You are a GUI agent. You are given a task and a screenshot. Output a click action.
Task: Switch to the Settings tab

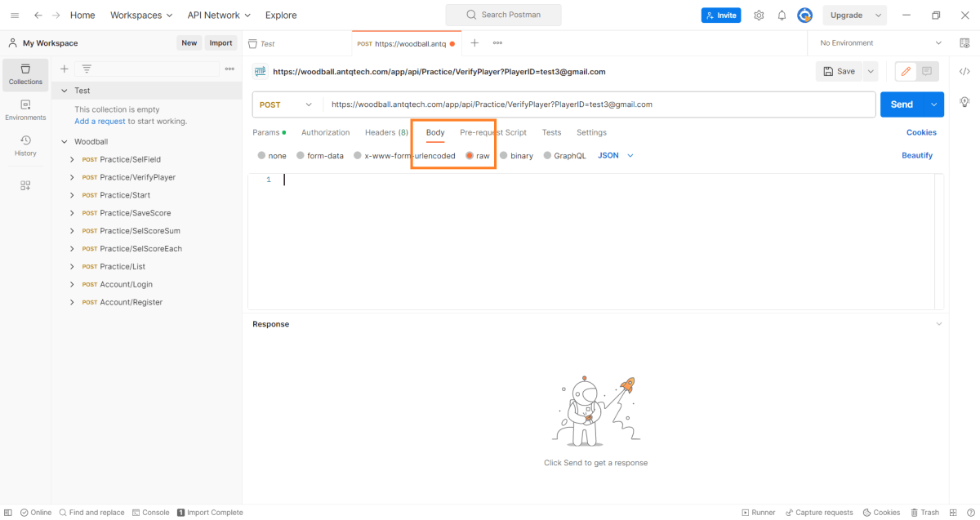(592, 132)
